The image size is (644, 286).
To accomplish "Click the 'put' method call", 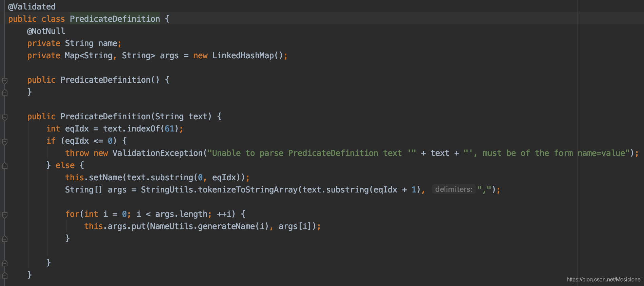I will 139,226.
